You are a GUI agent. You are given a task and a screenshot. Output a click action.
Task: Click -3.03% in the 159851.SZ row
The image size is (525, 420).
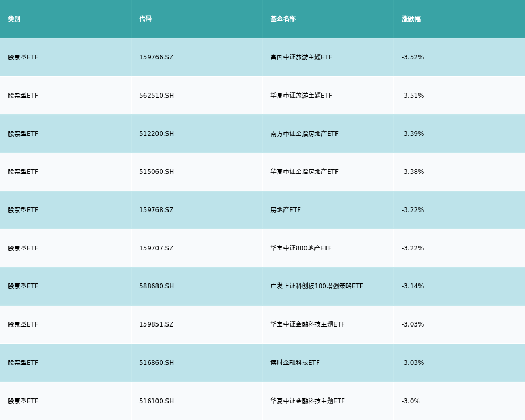(413, 324)
